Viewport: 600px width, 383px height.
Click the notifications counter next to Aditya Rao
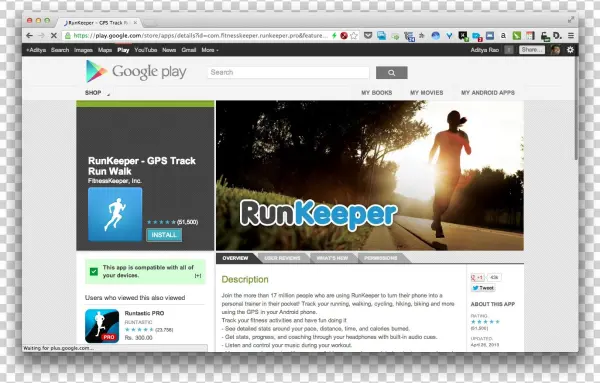[x=509, y=50]
